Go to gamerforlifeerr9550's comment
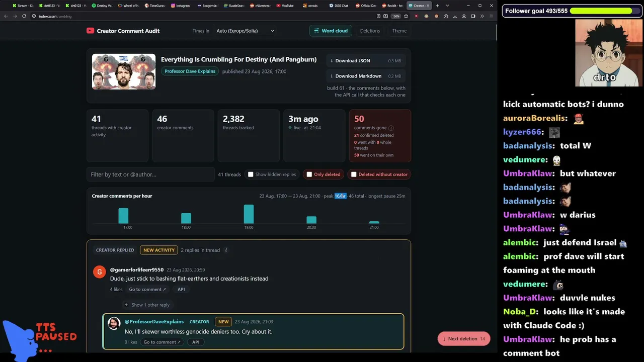This screenshot has width=644, height=362. (x=148, y=290)
